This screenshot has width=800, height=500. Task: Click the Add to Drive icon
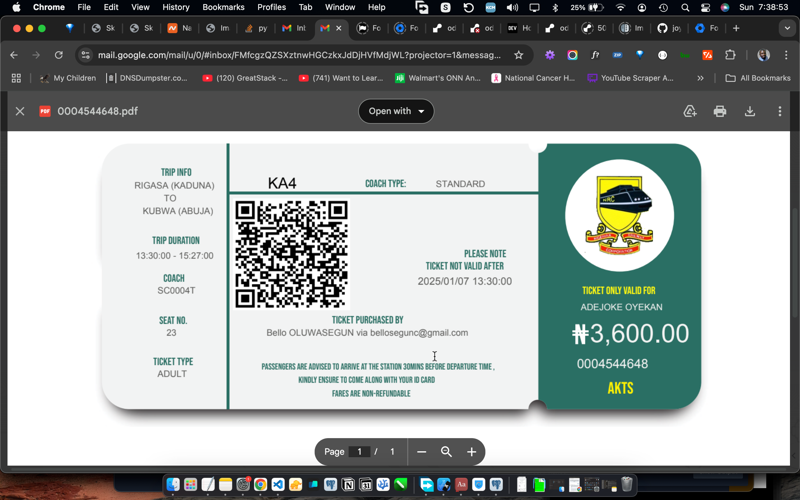[x=690, y=111]
